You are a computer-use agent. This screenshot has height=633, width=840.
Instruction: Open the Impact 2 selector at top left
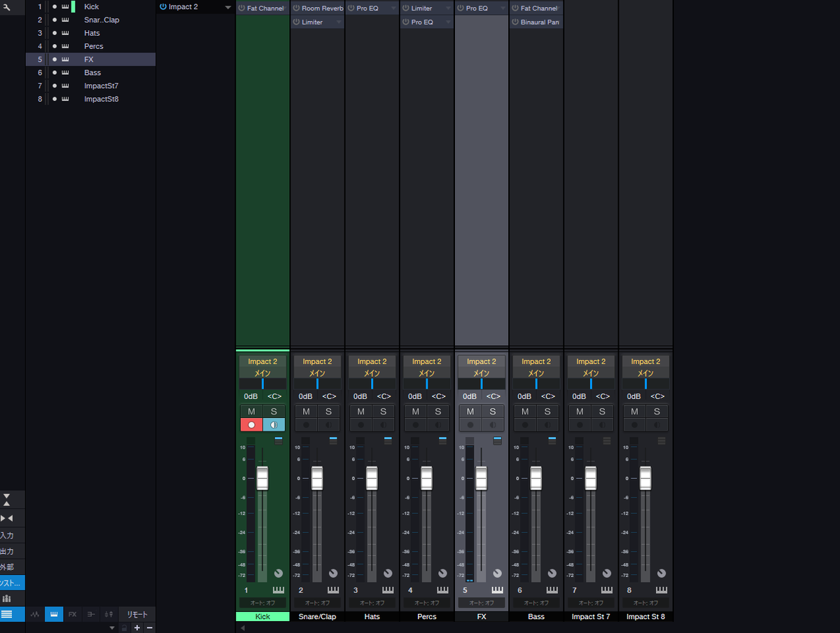(195, 6)
